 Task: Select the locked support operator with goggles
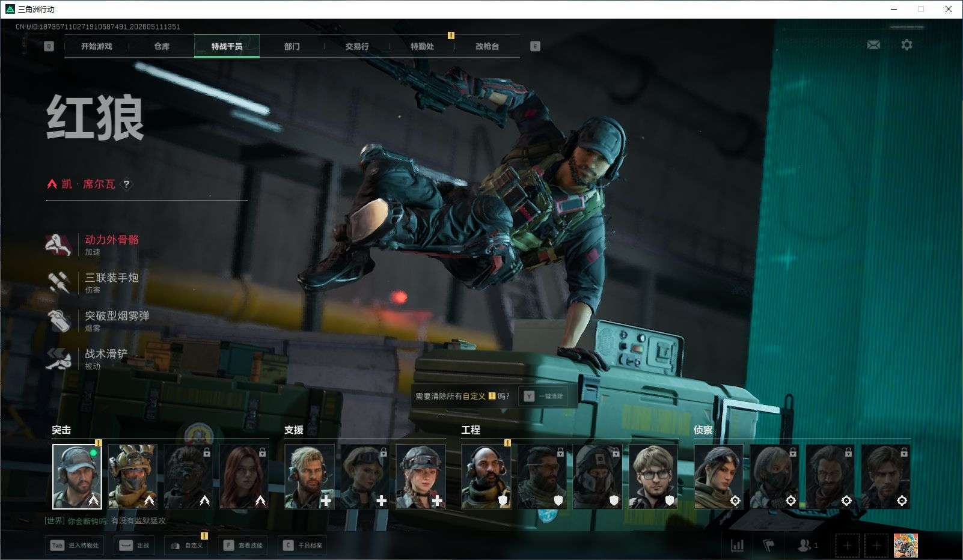click(365, 476)
